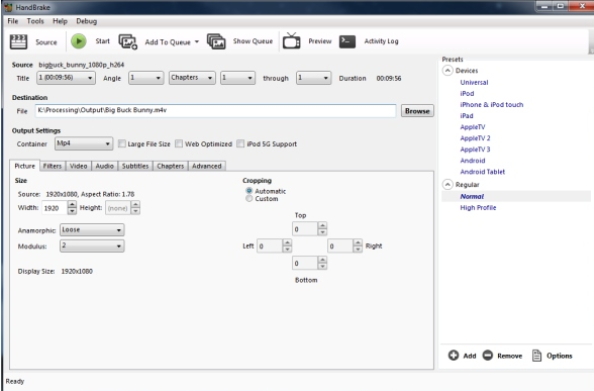Image resolution: width=594 pixels, height=391 pixels.
Task: Click the Show Queue label
Action: (253, 41)
